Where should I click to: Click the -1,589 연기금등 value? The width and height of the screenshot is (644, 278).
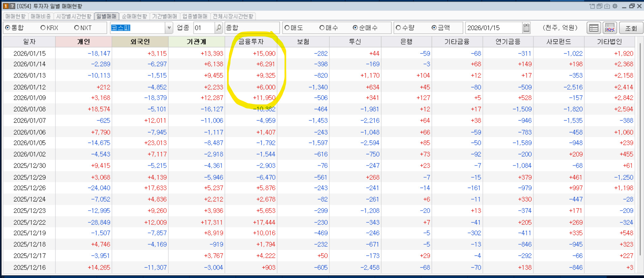(x=522, y=143)
